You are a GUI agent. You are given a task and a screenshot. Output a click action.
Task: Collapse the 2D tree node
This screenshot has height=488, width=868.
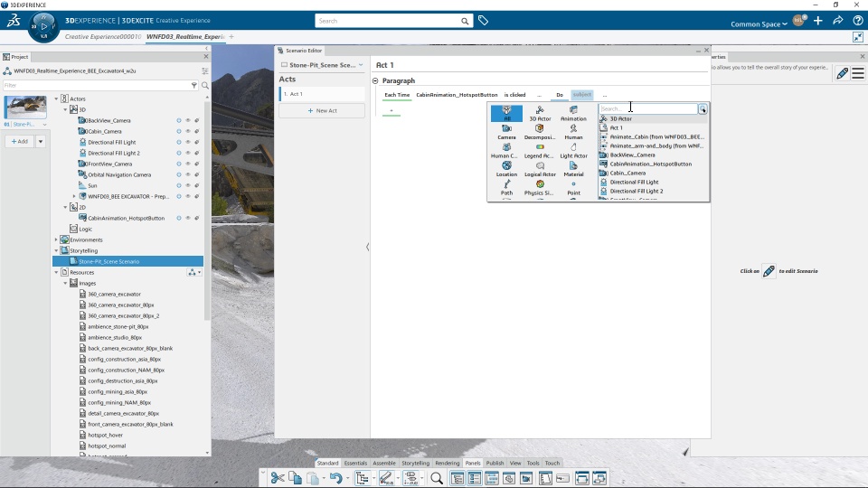point(65,207)
